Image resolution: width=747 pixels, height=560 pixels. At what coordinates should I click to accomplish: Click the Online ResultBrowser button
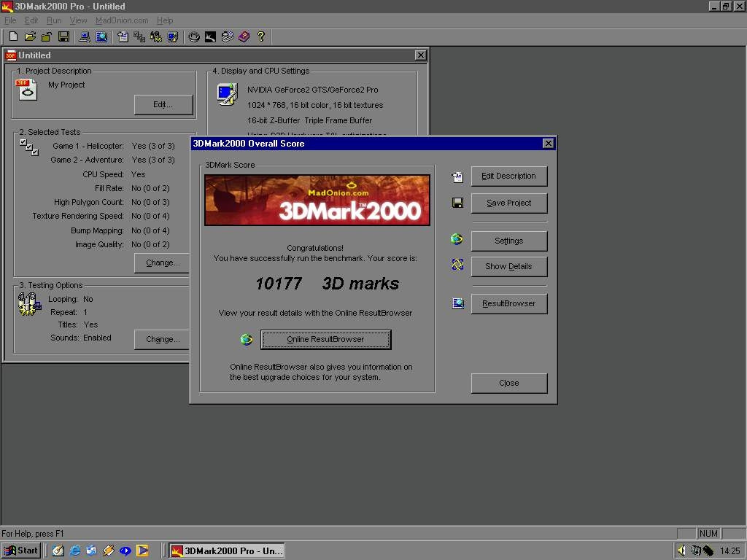click(326, 340)
